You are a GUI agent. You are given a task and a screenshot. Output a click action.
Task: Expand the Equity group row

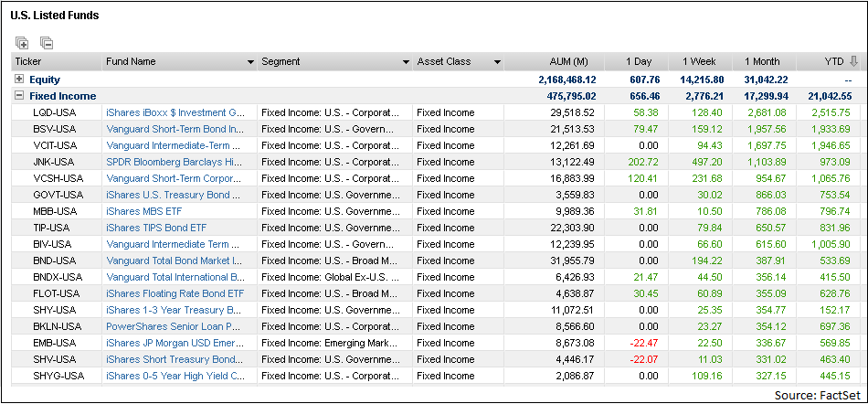19,80
